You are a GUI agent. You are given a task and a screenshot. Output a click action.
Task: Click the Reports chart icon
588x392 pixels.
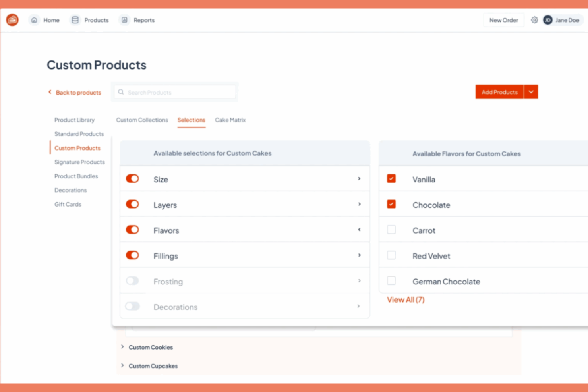coord(124,20)
